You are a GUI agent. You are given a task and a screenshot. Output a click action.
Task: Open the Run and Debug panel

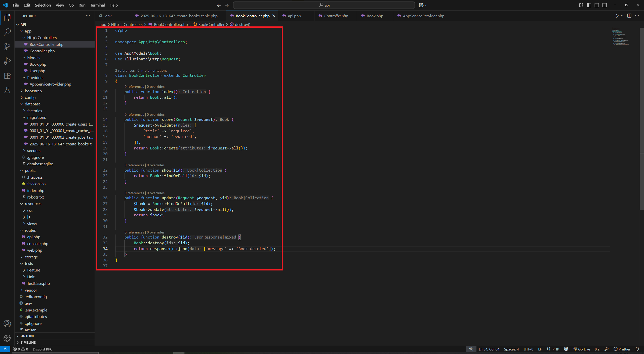pos(7,61)
